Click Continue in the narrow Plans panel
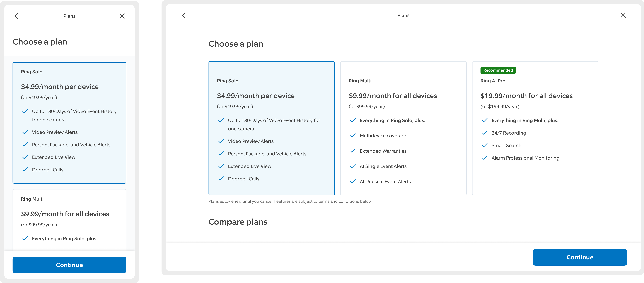Image resolution: width=644 pixels, height=283 pixels. 70,265
